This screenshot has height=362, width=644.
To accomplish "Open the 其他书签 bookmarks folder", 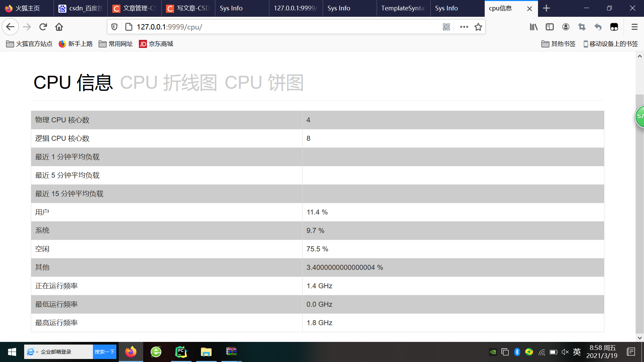I will point(558,44).
